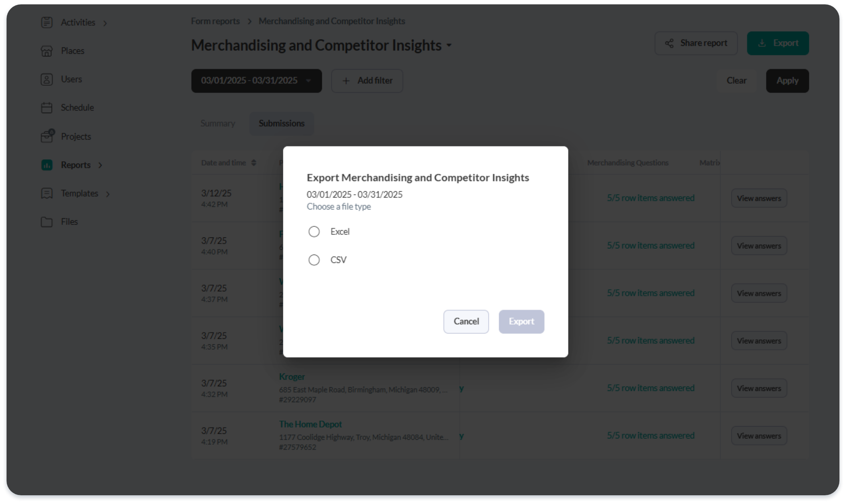Image resolution: width=846 pixels, height=504 pixels.
Task: Open the Files folder icon
Action: [47, 221]
